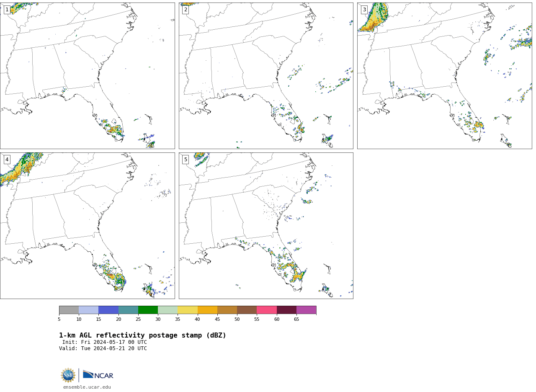Screen dimensions: 536x392
Task: Click the dark green 25-30 dBZ swatch
Action: pyautogui.click(x=148, y=310)
